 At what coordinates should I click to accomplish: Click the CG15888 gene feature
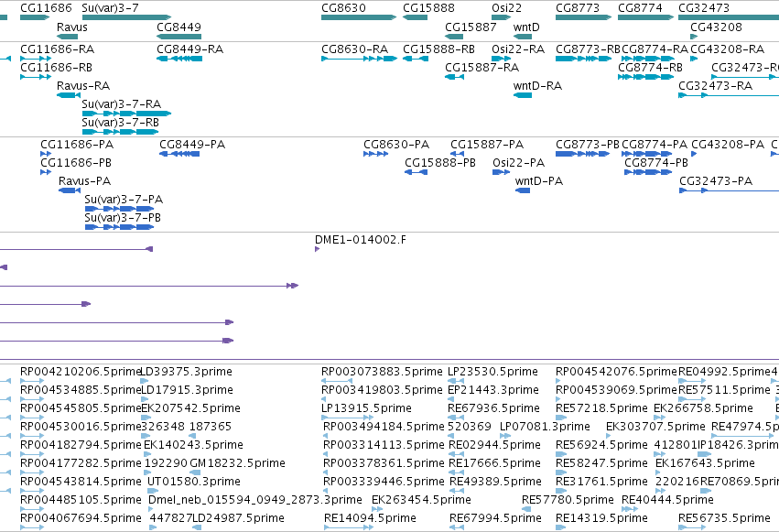tap(415, 17)
